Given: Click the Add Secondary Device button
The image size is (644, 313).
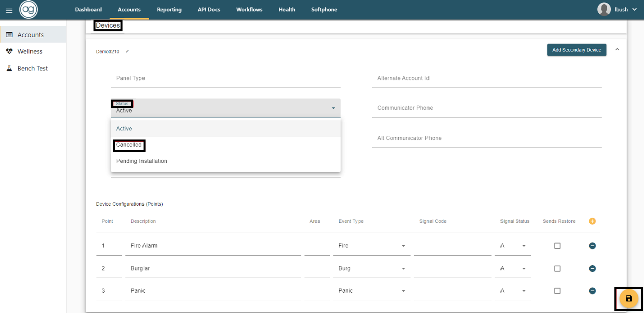Looking at the screenshot, I should (x=577, y=50).
